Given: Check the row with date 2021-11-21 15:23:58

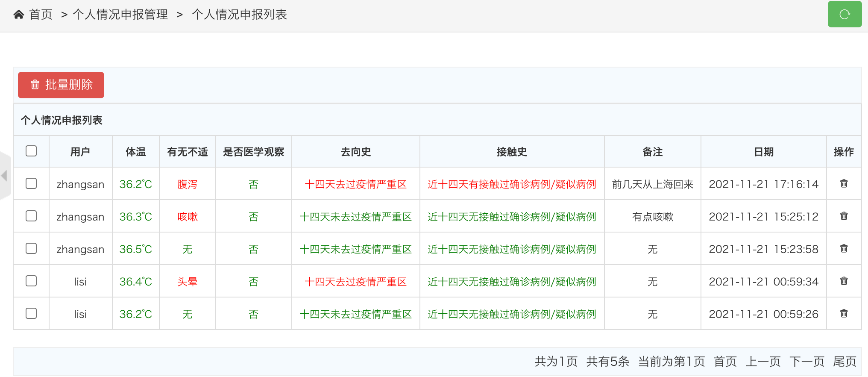Looking at the screenshot, I should pos(31,248).
